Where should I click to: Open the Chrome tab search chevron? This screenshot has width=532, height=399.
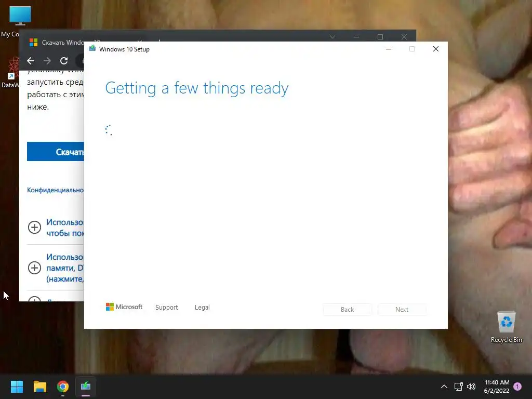(x=332, y=37)
